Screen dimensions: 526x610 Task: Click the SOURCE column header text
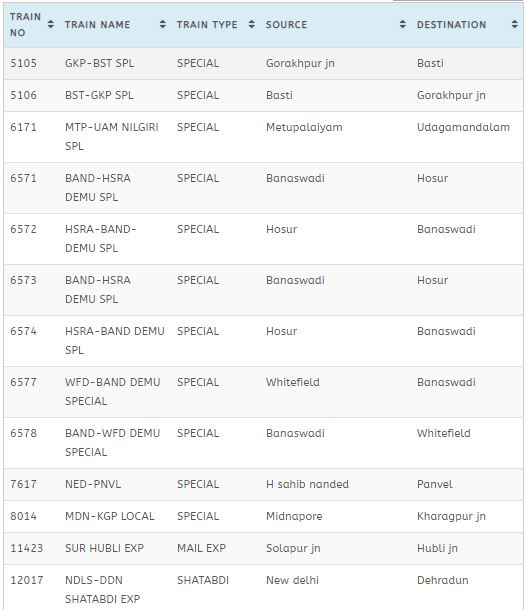coord(287,25)
